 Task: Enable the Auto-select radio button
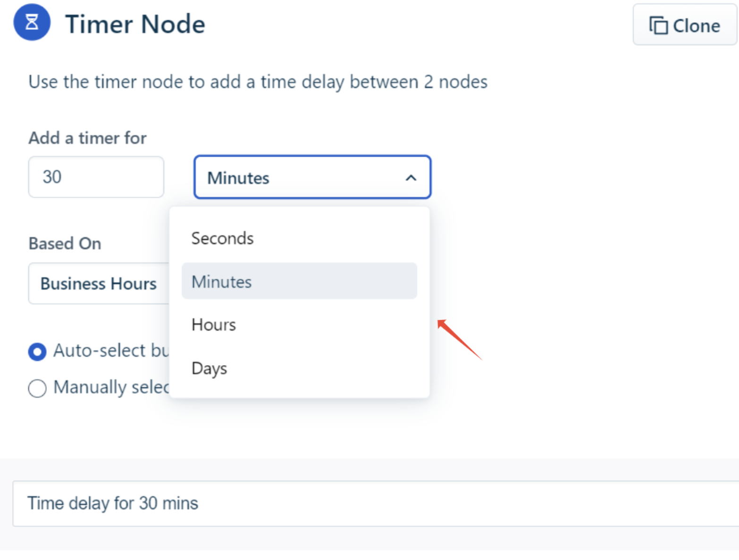[x=37, y=351]
